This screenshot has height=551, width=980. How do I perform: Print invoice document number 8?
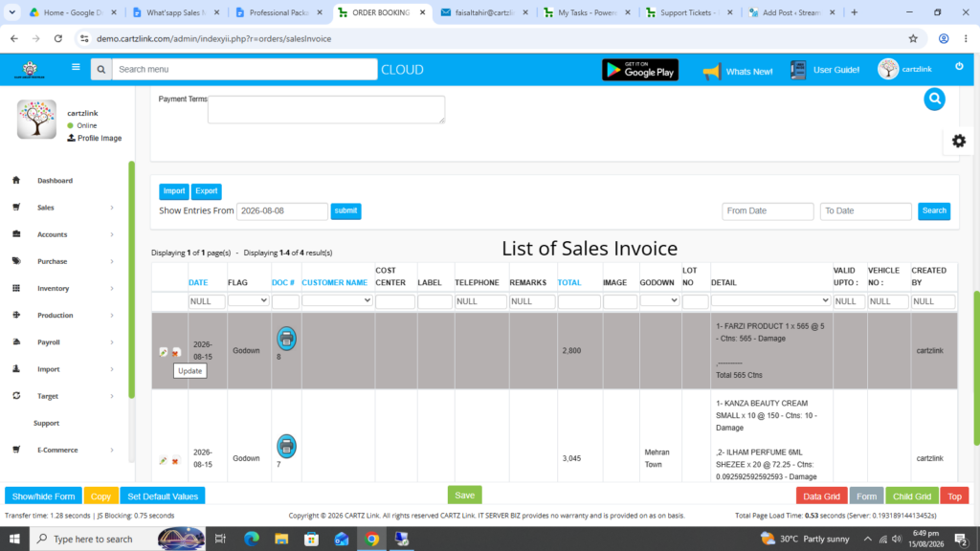point(286,339)
